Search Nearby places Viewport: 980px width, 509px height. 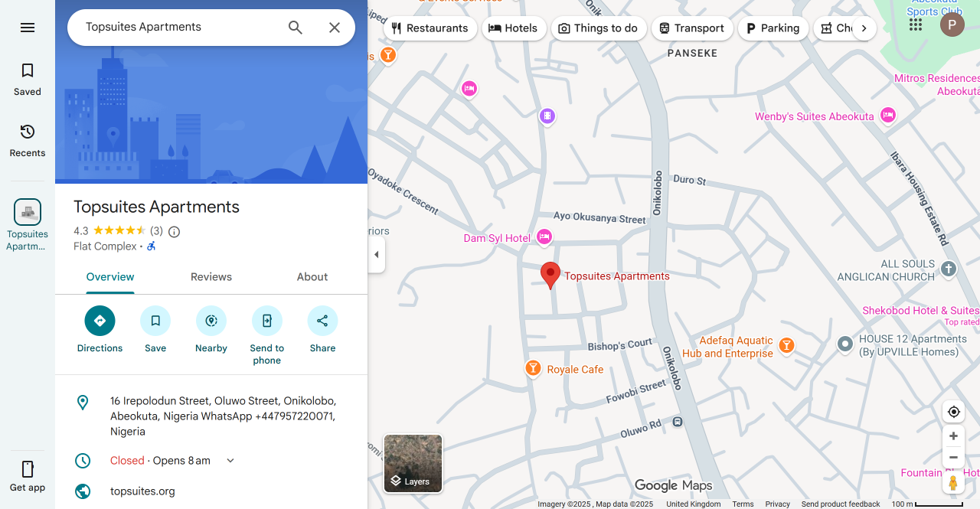pos(211,330)
